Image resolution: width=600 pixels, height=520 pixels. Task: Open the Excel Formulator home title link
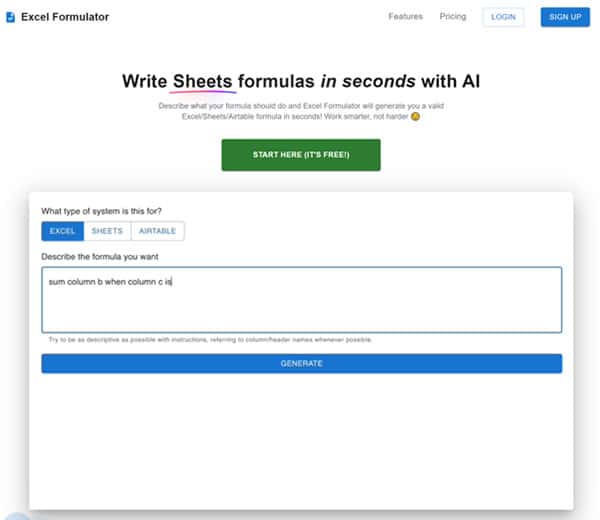tap(65, 17)
